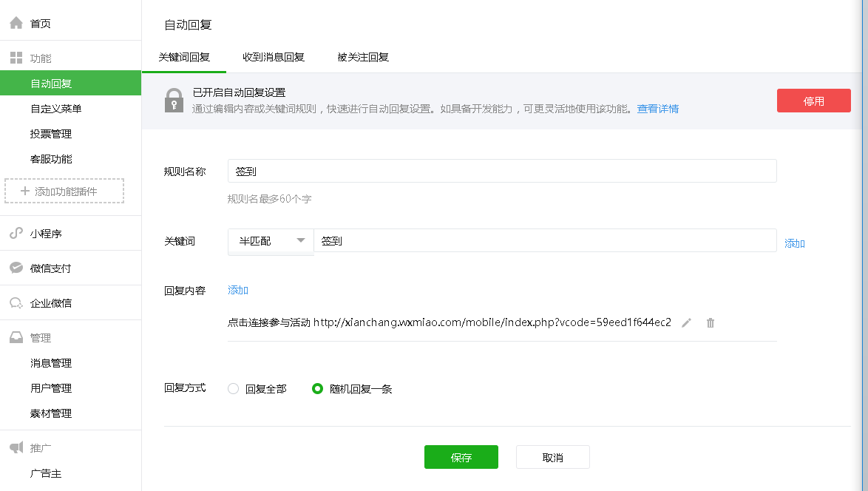Click 添加功能插件 in the sidebar

click(x=64, y=191)
